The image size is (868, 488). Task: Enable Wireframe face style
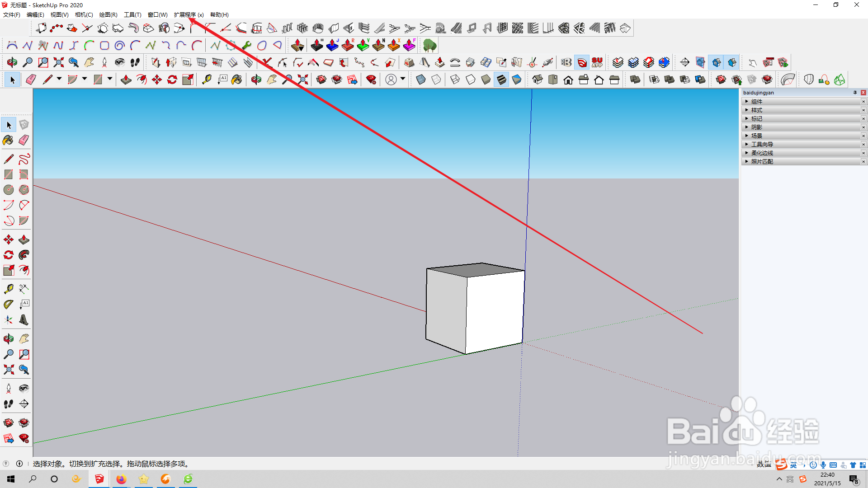click(x=455, y=80)
